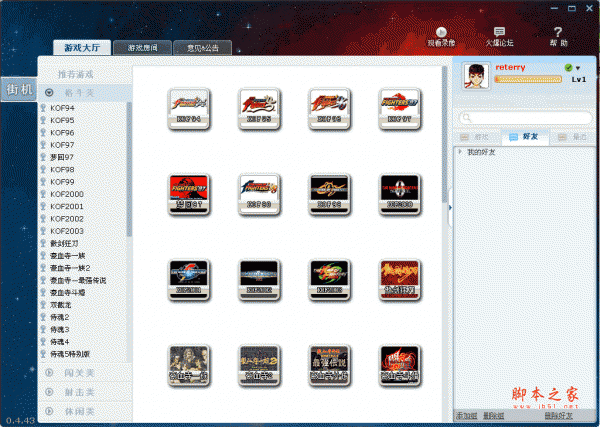Click the game list scrollbar in left panel
Image resolution: width=600 pixels, height=427 pixels.
click(129, 169)
